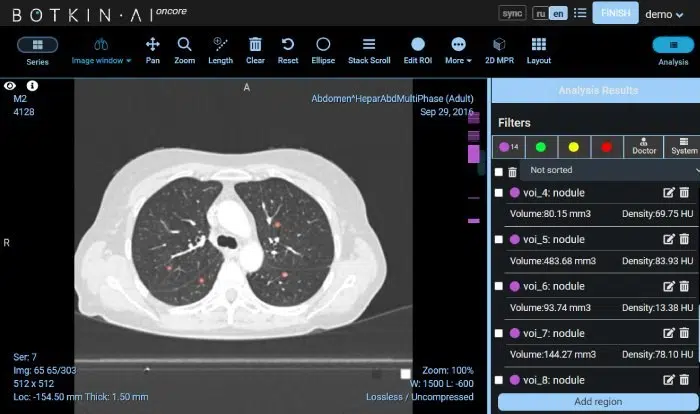Edit the voi_6 nodule entry

pyautogui.click(x=668, y=286)
